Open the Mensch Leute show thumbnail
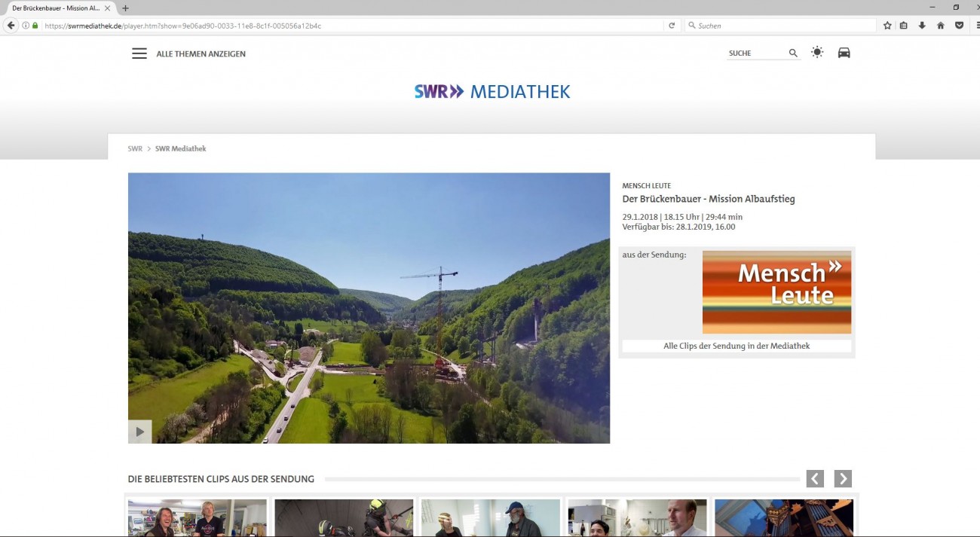This screenshot has width=980, height=537. click(776, 292)
